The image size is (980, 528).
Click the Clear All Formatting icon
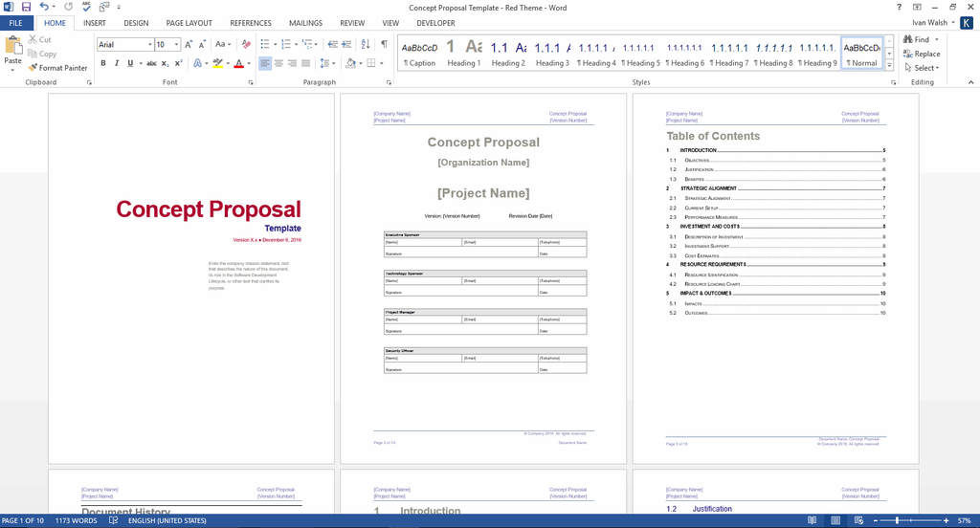pyautogui.click(x=246, y=44)
